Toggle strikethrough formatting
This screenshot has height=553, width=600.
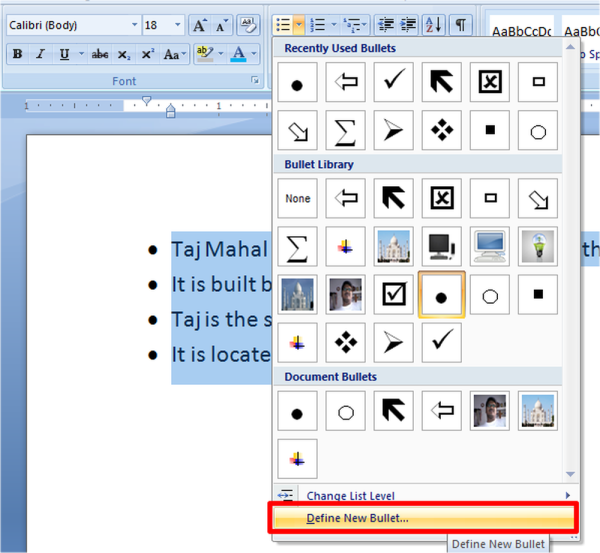tap(99, 55)
